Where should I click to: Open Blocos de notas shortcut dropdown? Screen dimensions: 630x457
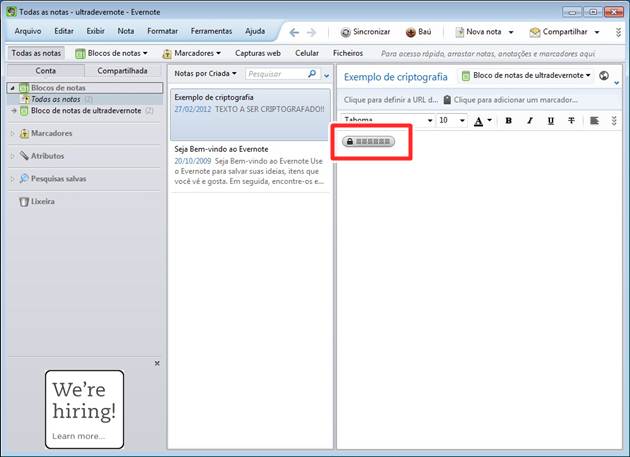pos(111,53)
